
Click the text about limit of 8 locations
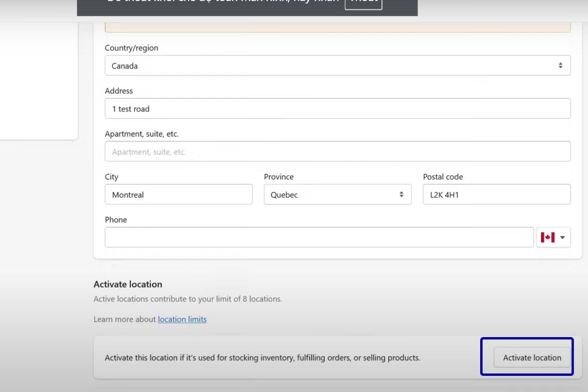188,299
